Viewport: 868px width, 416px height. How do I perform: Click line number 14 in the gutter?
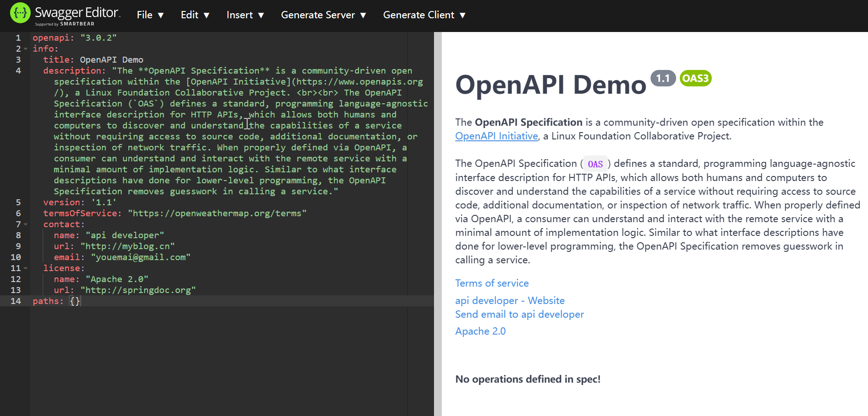coord(16,301)
